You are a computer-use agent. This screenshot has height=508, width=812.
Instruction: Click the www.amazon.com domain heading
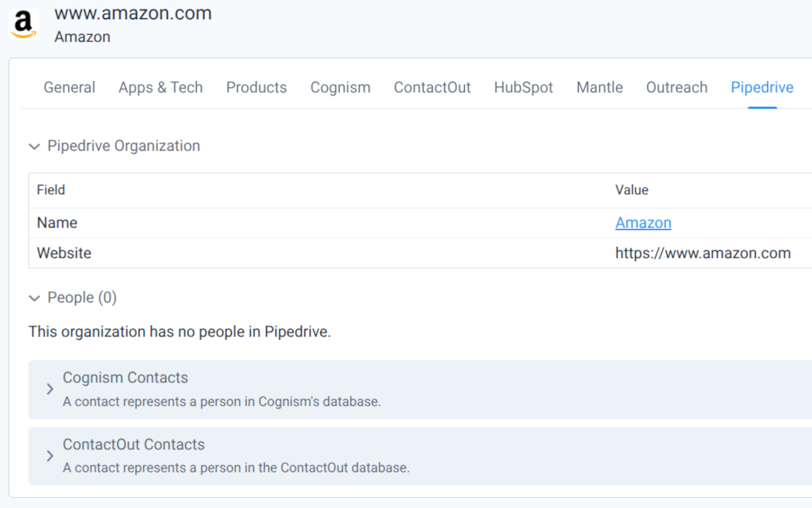133,13
